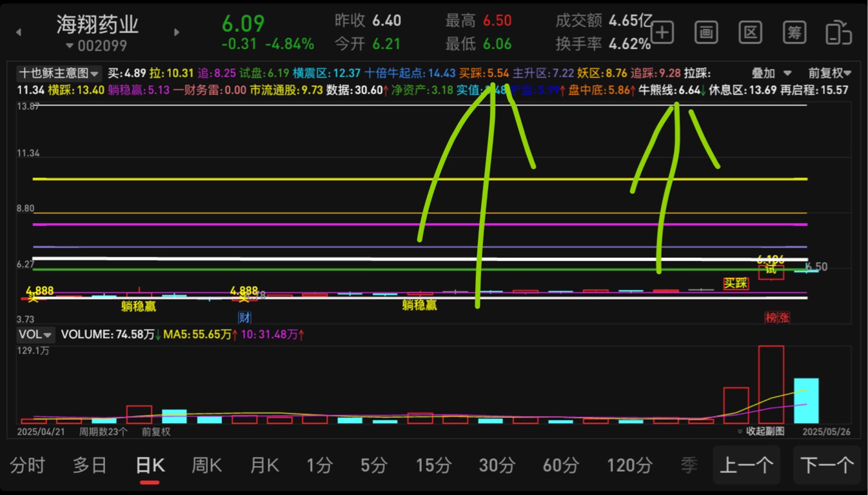Click 今开 6.21 value

(386, 44)
